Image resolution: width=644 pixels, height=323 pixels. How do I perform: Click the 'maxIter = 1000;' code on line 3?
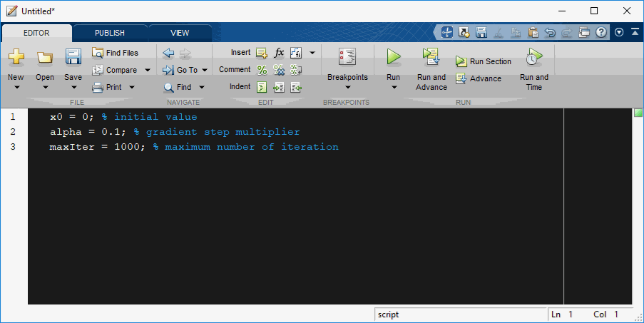pos(97,147)
